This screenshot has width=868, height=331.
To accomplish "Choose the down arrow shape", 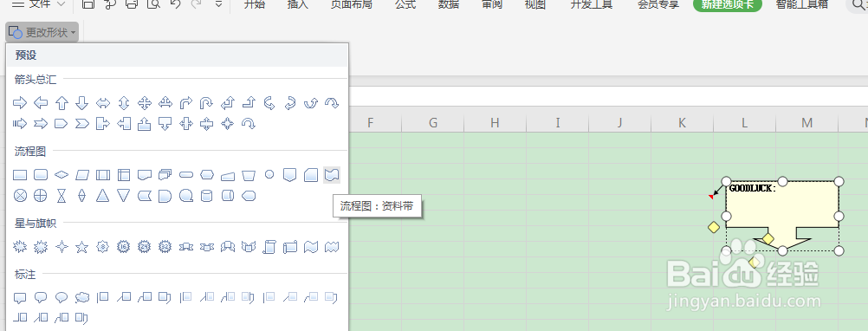I will coord(82,102).
